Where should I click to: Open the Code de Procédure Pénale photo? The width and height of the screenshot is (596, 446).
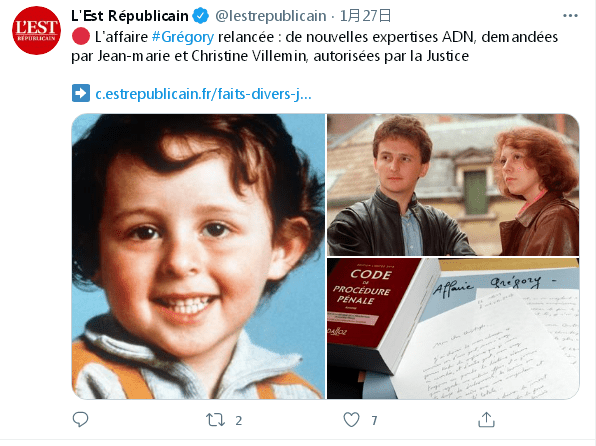pos(453,329)
